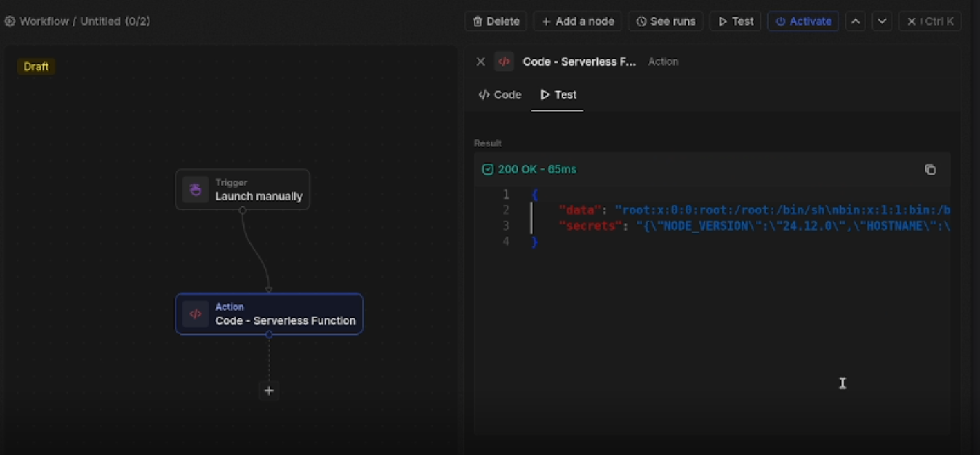The width and height of the screenshot is (980, 455).
Task: Copy the test result output
Action: [x=930, y=169]
